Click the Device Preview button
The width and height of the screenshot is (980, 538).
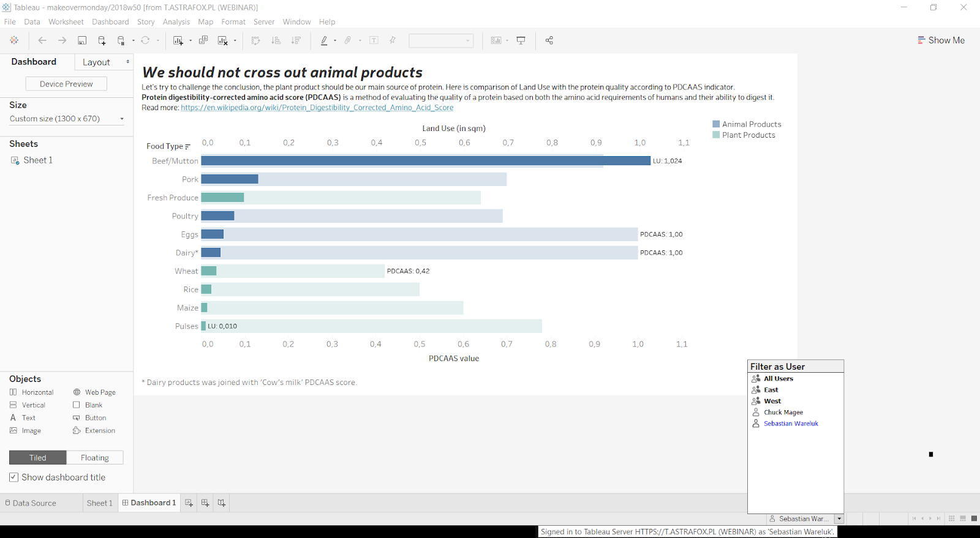coord(66,84)
